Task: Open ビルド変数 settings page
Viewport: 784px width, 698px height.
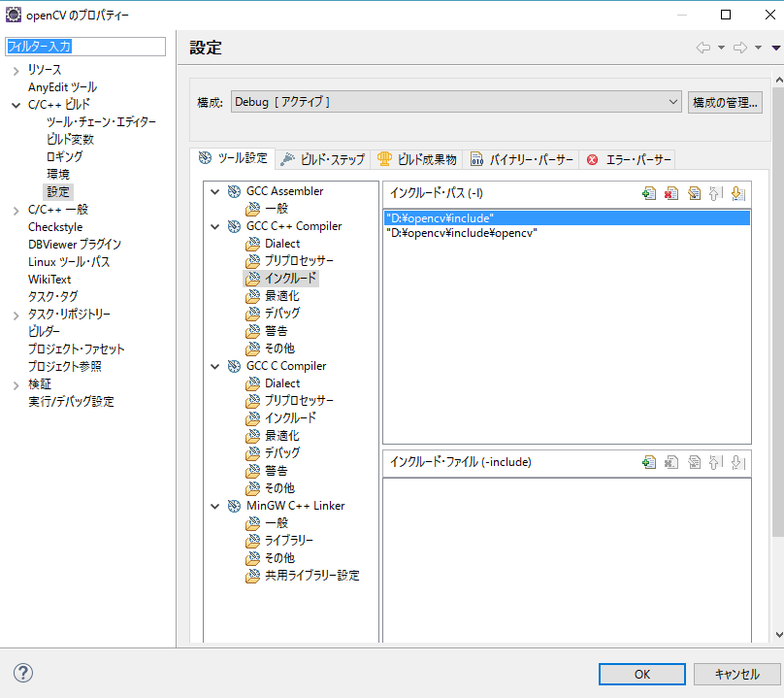Action: 70,140
